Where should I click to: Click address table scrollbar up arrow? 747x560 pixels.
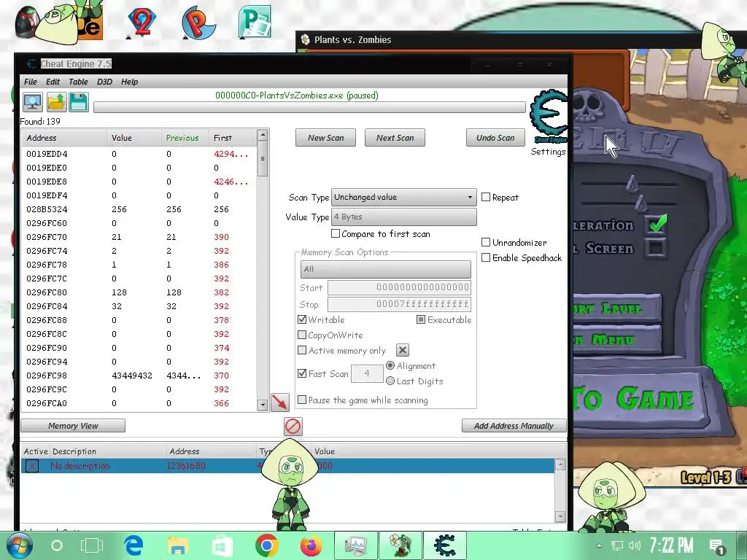point(560,464)
